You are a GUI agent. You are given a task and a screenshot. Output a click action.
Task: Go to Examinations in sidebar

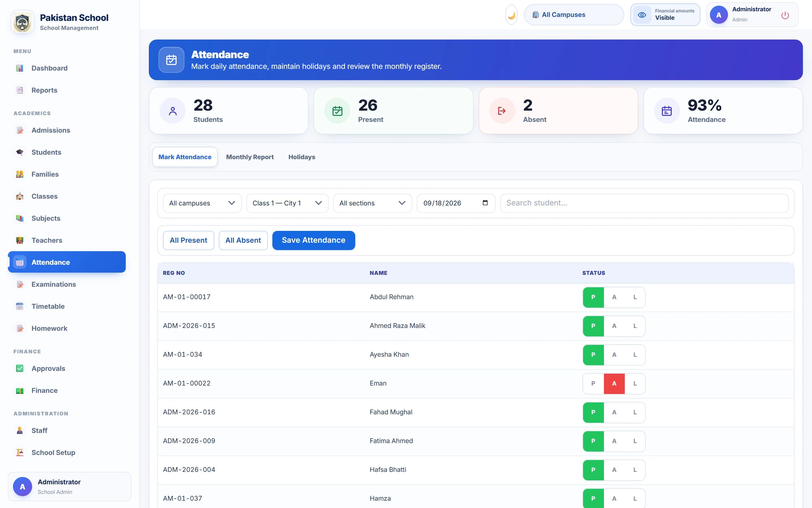[67, 284]
